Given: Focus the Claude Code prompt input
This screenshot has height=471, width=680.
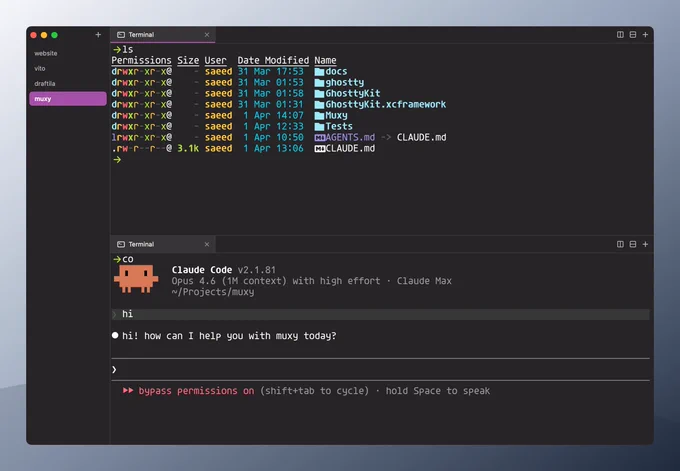Looking at the screenshot, I should coord(380,370).
